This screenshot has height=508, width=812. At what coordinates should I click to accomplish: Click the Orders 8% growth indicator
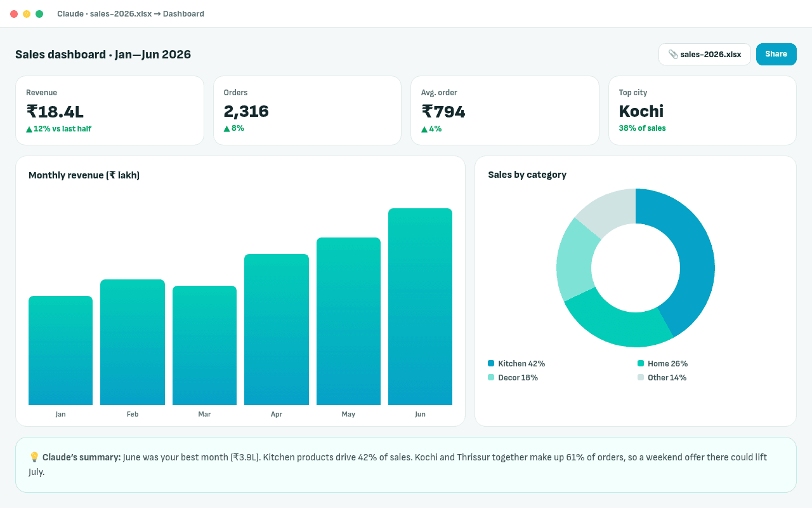234,128
